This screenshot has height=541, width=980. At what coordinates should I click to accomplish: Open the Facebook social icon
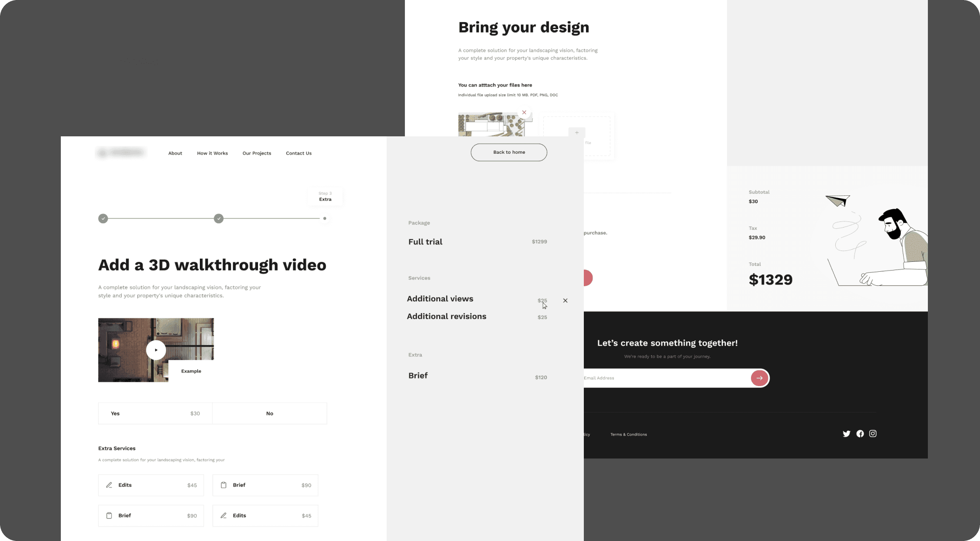click(x=860, y=434)
